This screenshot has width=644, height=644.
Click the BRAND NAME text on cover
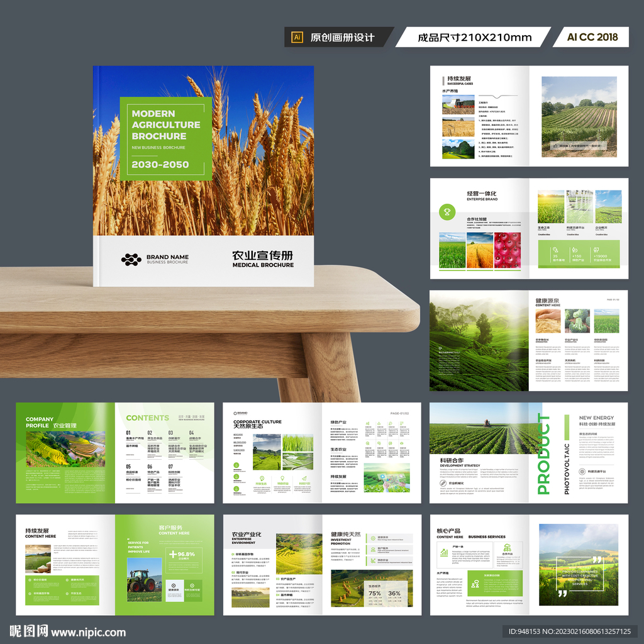click(167, 257)
